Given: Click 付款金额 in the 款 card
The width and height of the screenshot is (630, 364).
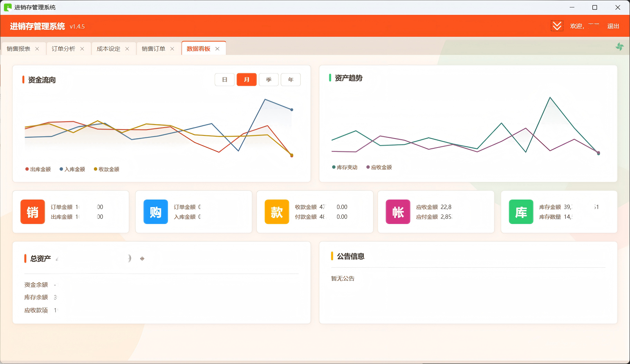Looking at the screenshot, I should click(x=306, y=217).
